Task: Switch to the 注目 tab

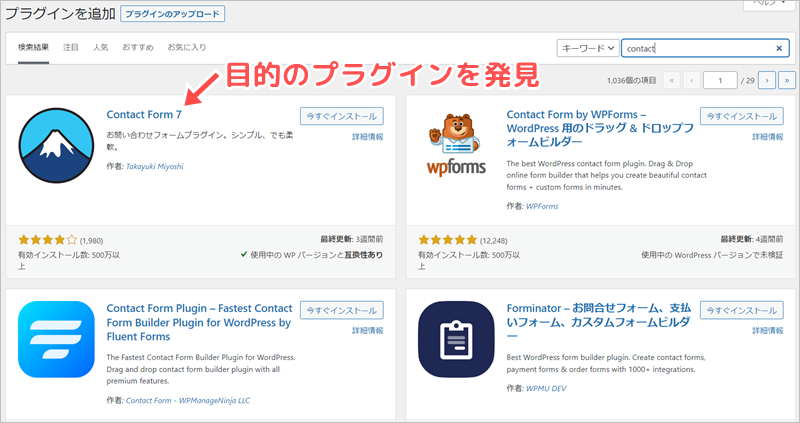Action: tap(71, 47)
